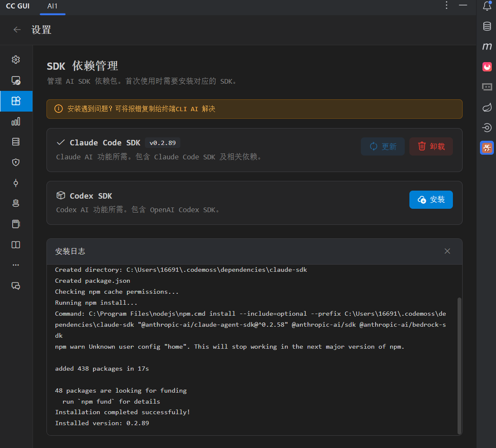Click 'Running npm install...' log line
Viewport: 496px width, 448px height.
(96, 303)
